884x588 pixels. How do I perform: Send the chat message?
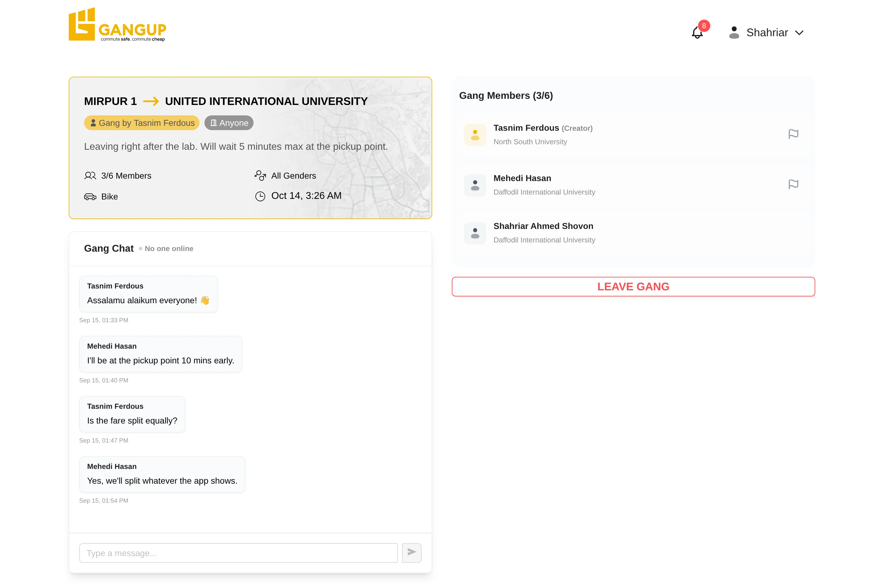pyautogui.click(x=411, y=553)
